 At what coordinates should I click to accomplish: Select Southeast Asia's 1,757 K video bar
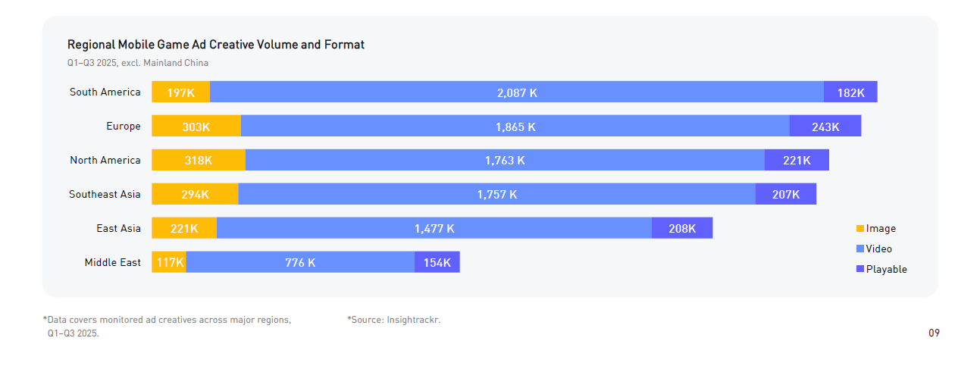tap(496, 195)
